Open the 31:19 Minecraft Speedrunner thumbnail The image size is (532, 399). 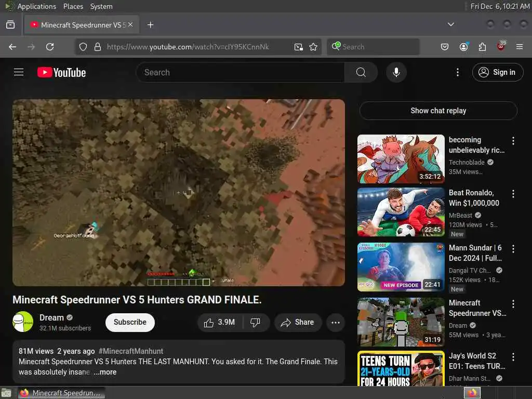coord(401,322)
